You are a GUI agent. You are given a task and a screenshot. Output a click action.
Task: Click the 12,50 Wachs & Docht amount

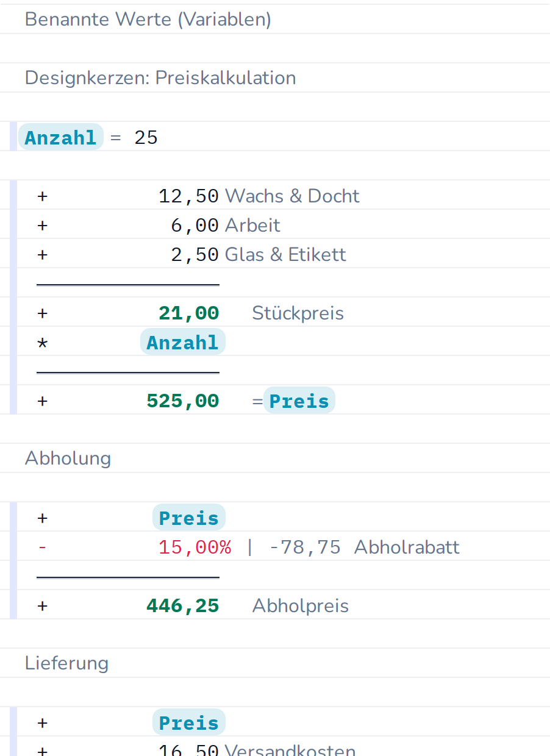click(188, 196)
